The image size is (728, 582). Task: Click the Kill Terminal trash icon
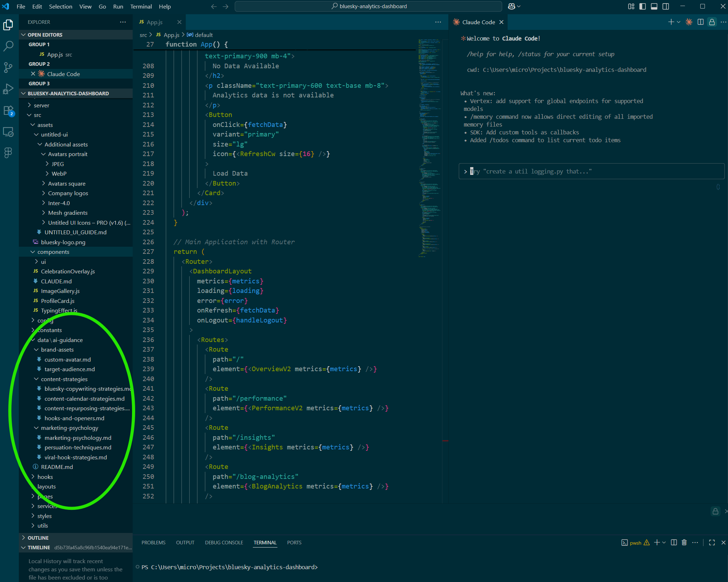coord(684,543)
